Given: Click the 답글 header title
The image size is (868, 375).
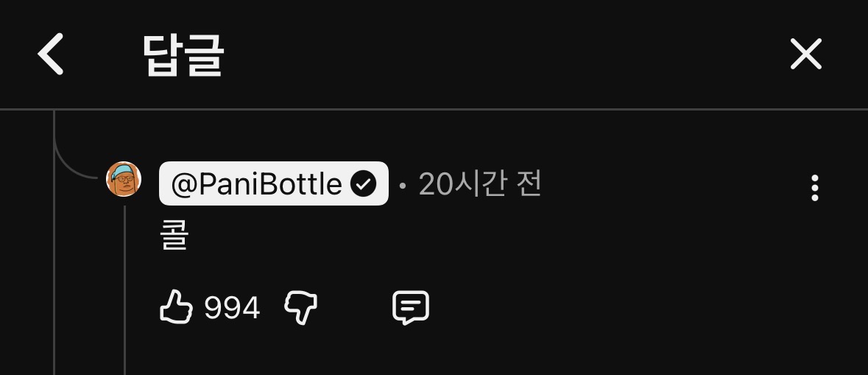Looking at the screenshot, I should [183, 55].
